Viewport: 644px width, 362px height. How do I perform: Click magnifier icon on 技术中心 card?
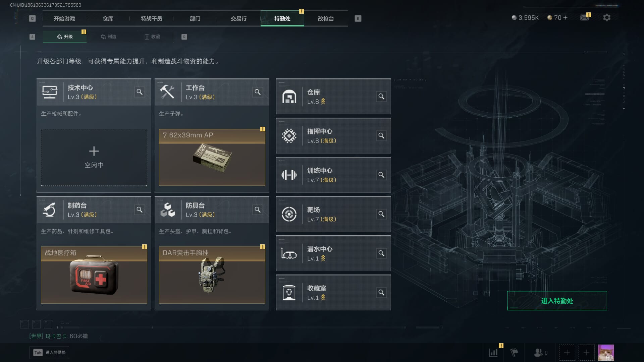[x=140, y=92]
